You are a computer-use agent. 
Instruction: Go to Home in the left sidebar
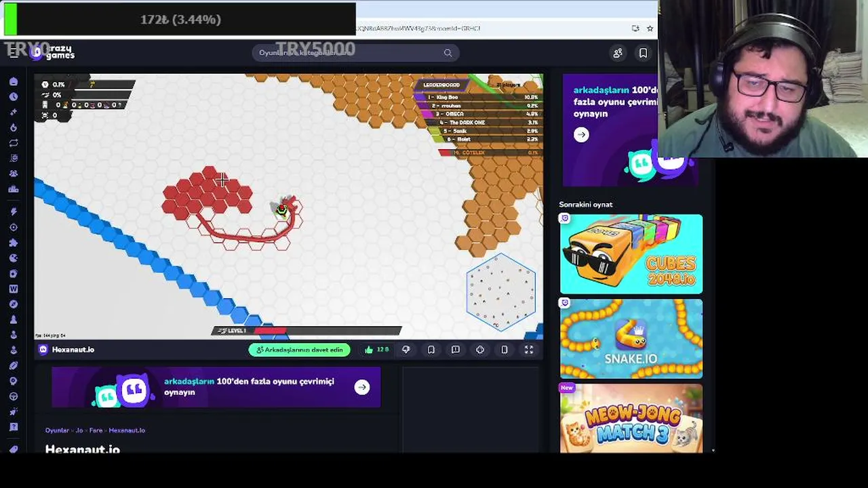pyautogui.click(x=14, y=81)
